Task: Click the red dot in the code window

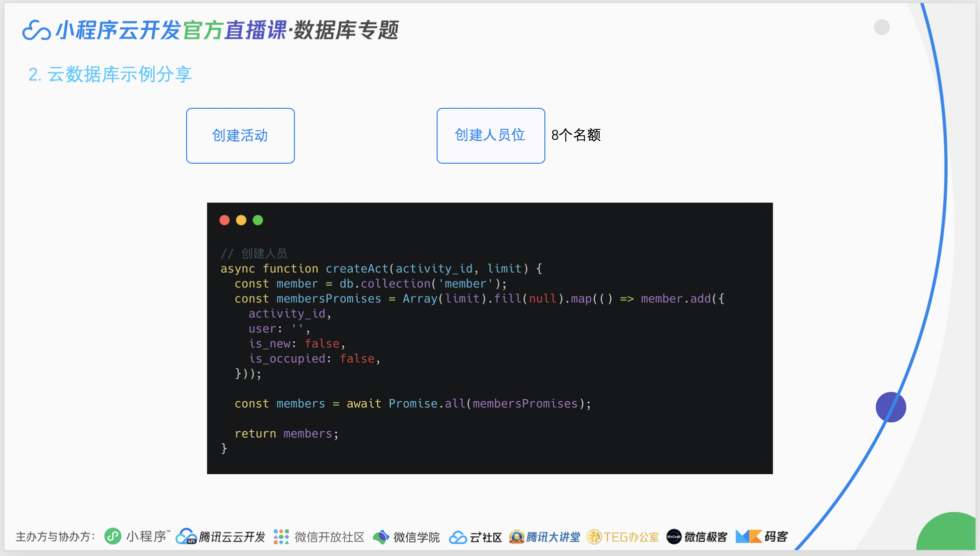Action: click(225, 220)
